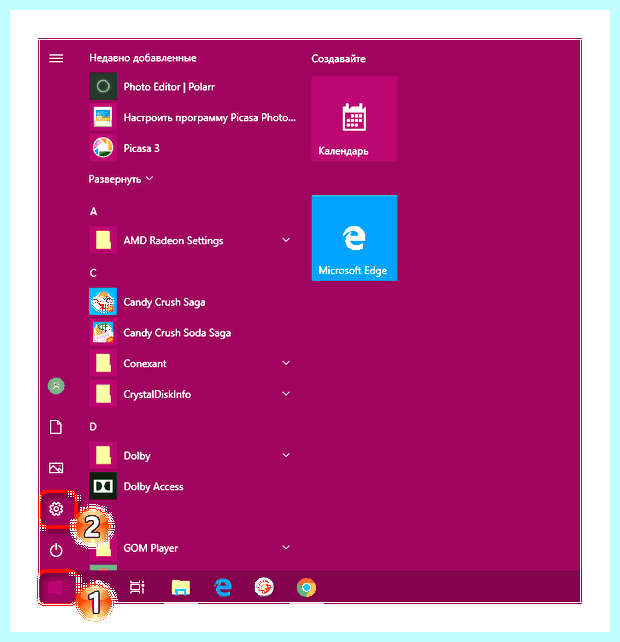
Task: Click the Power button icon
Action: pos(56,550)
